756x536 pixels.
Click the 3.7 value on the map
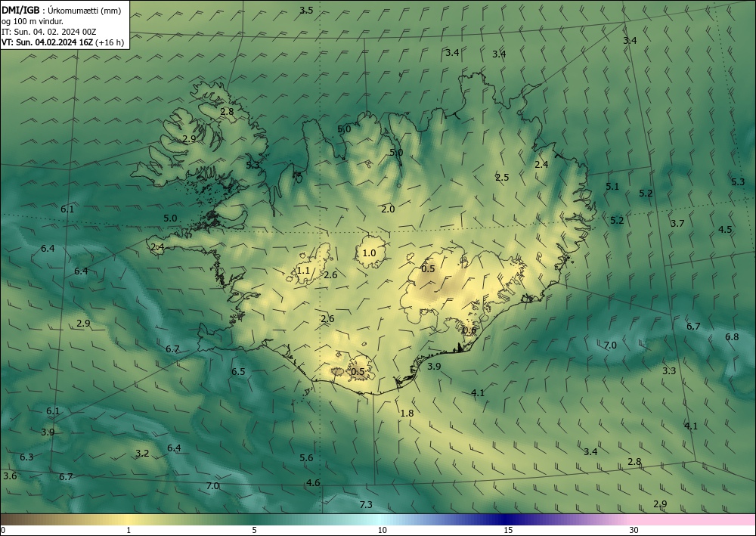point(677,223)
